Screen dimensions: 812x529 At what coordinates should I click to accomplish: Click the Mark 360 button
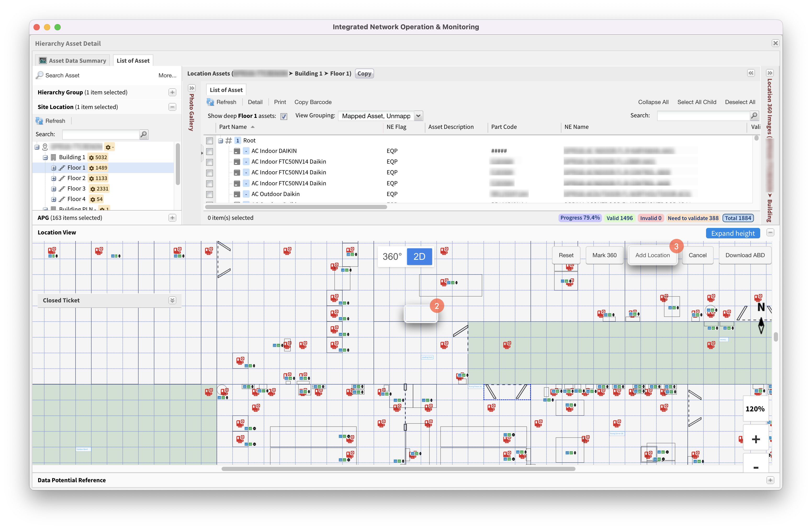click(604, 255)
